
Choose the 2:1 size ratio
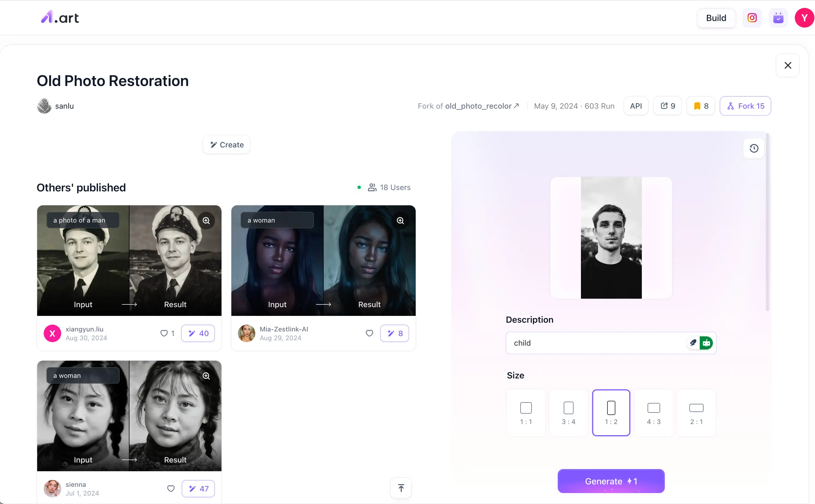tap(696, 413)
